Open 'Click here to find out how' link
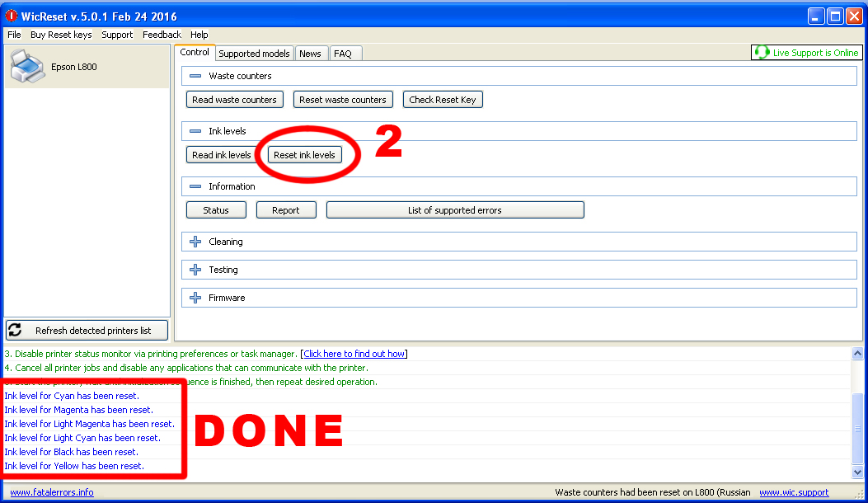The image size is (868, 503). [x=354, y=354]
